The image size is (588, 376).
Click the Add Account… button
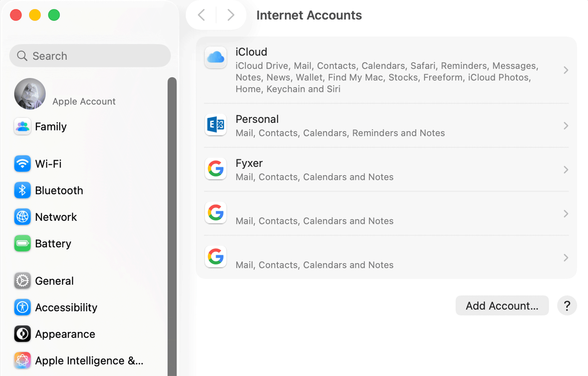[502, 306]
